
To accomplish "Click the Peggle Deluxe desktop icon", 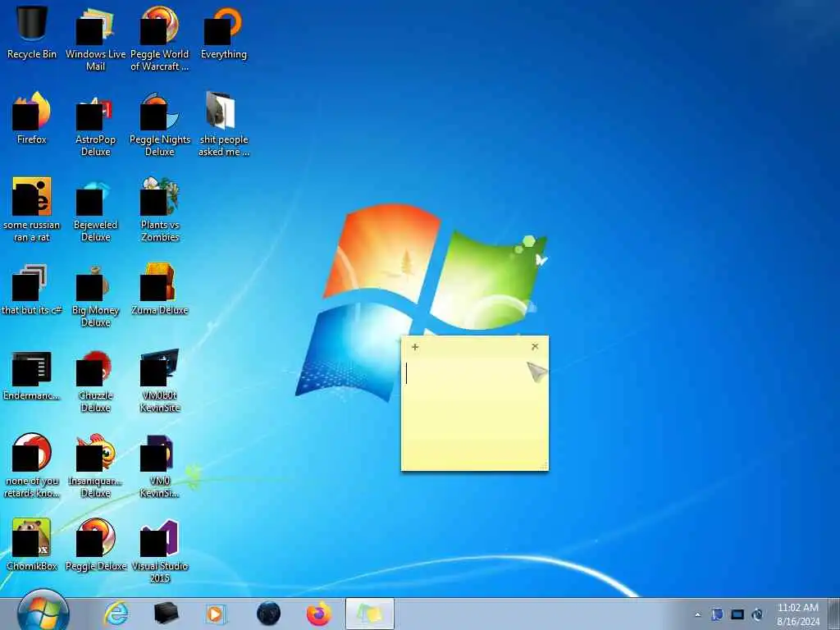I will click(x=95, y=545).
